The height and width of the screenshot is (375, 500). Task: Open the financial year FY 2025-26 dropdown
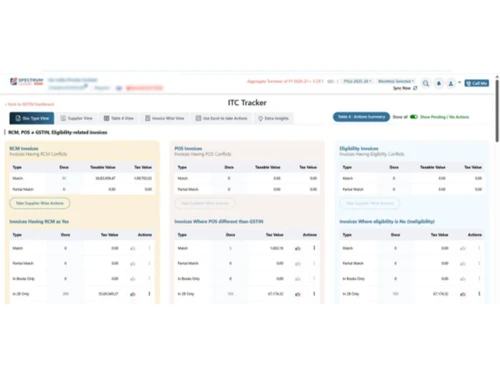(x=357, y=81)
